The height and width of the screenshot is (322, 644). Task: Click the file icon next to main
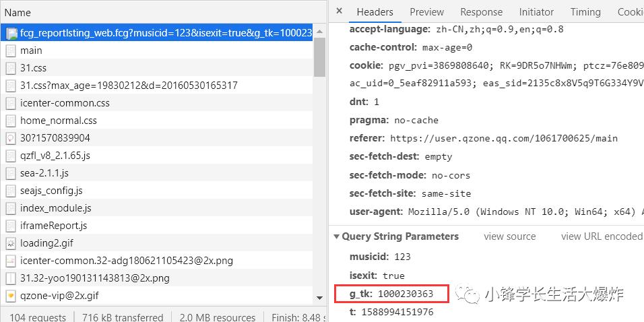(x=11, y=51)
